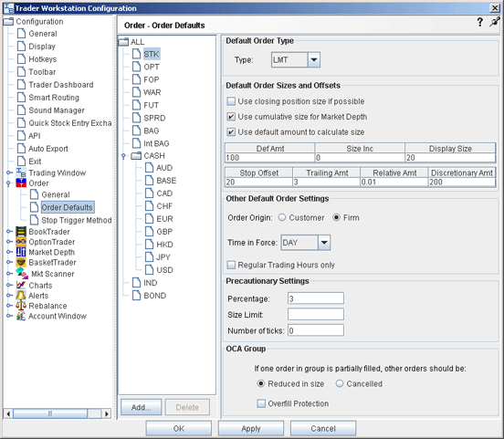Enable Regular Trading Hours only
The width and height of the screenshot is (504, 439).
point(231,265)
